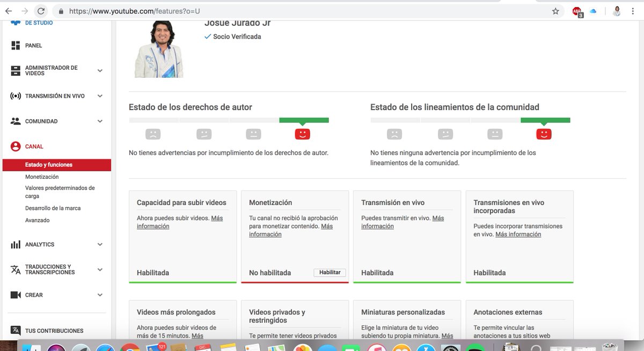The width and height of the screenshot is (644, 351).
Task: Click the happy red face under lineamientos de la comunidad
Action: (x=544, y=134)
